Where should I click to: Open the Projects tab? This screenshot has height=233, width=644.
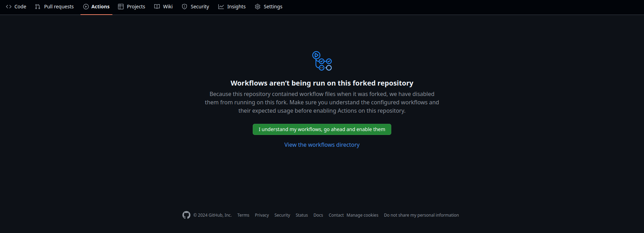tap(132, 7)
